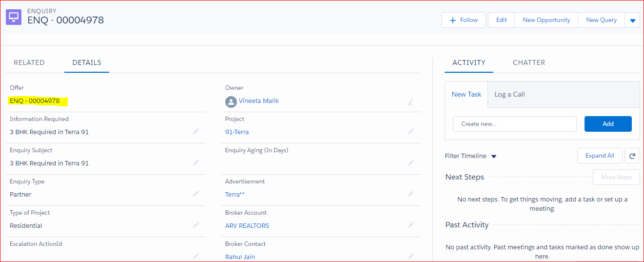Click the Create new task input field
Screen dimensions: 644x262
[514, 124]
